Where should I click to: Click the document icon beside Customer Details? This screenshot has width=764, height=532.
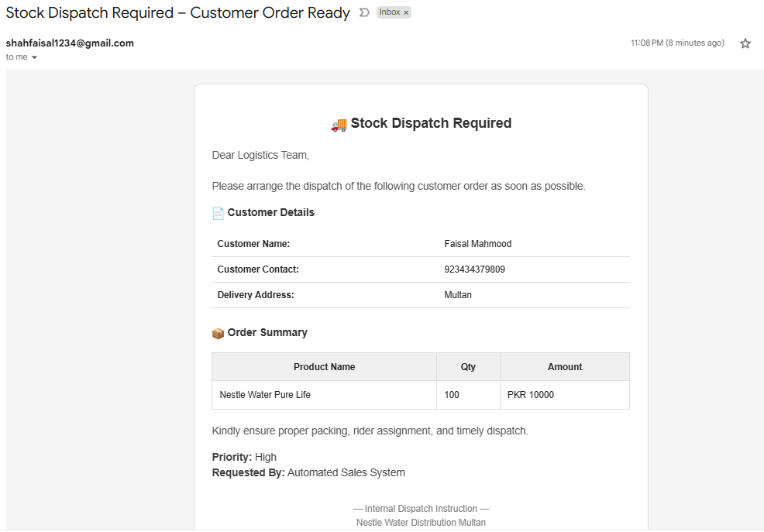tap(218, 213)
